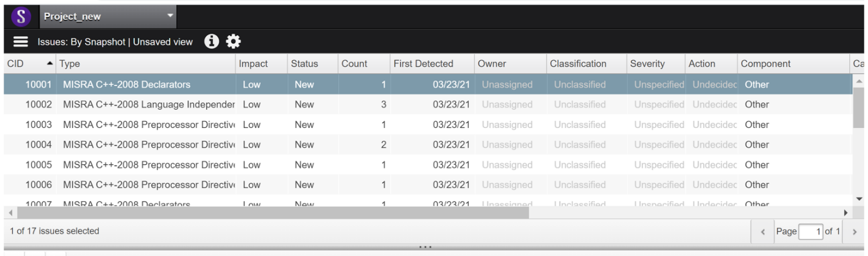Click the horizontal scrollbar right arrow
The width and height of the screenshot is (868, 256).
[x=847, y=213]
